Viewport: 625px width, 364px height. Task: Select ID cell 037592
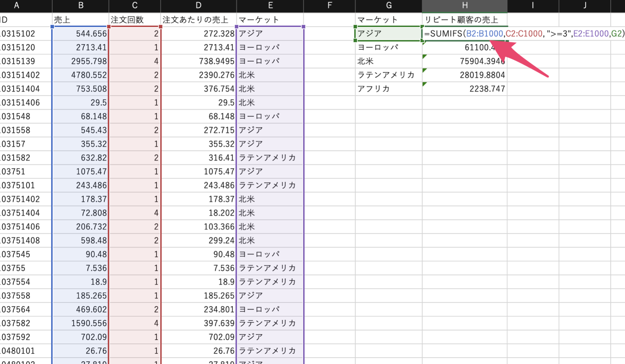coord(25,337)
